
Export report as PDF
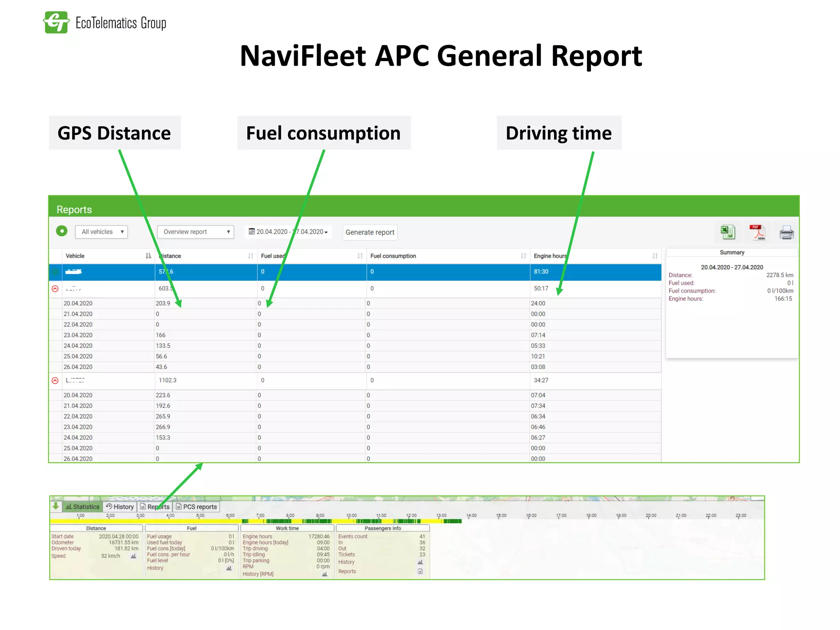pyautogui.click(x=757, y=232)
